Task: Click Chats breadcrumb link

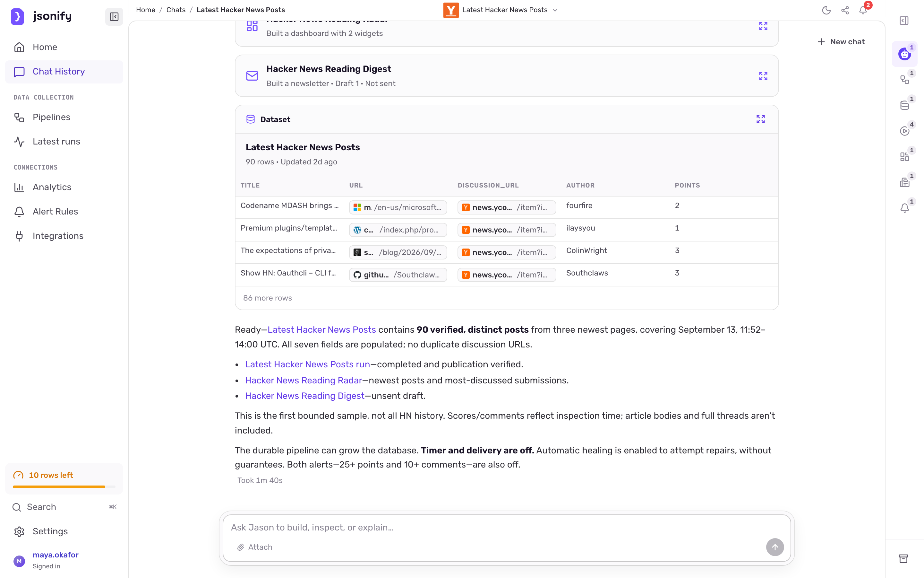Action: (x=176, y=10)
